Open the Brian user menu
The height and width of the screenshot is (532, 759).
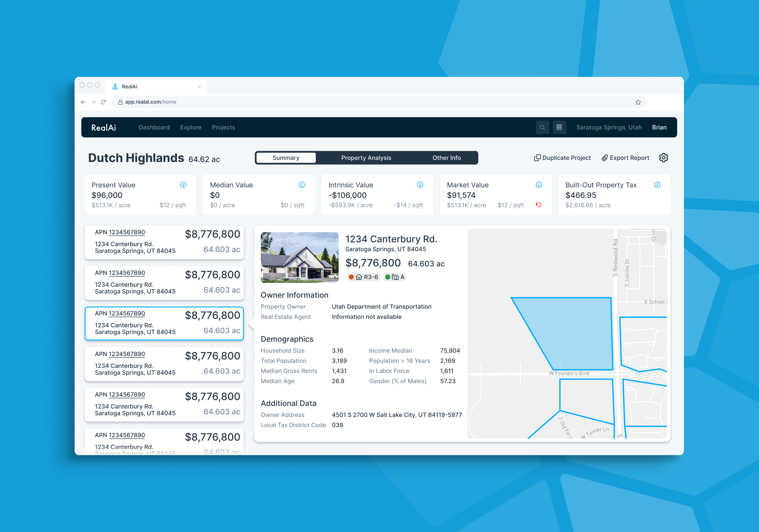click(x=659, y=128)
